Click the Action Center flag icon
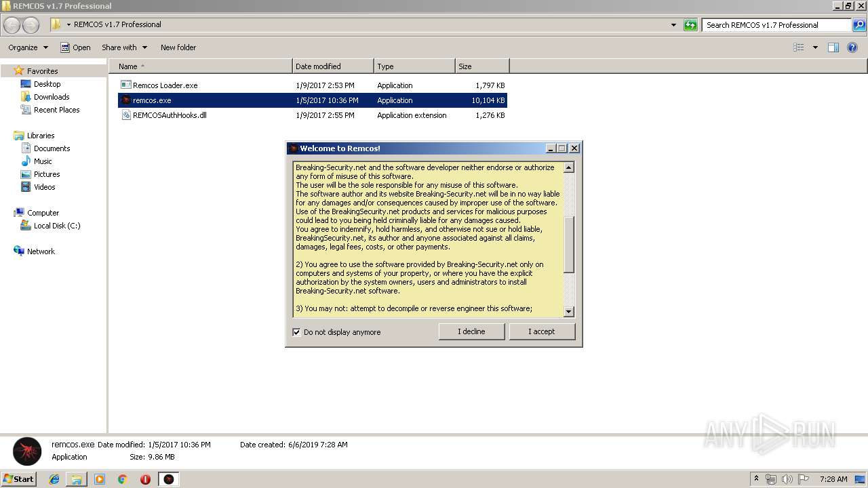 click(803, 479)
